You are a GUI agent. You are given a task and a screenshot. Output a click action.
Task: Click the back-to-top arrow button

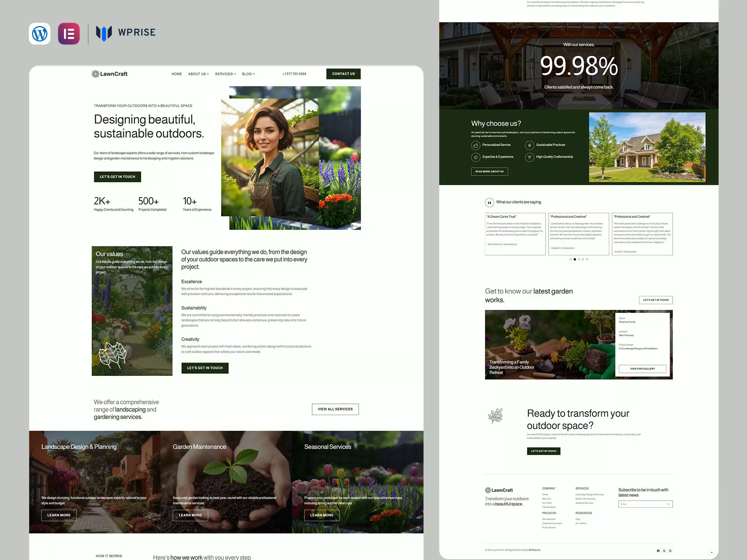click(x=712, y=553)
